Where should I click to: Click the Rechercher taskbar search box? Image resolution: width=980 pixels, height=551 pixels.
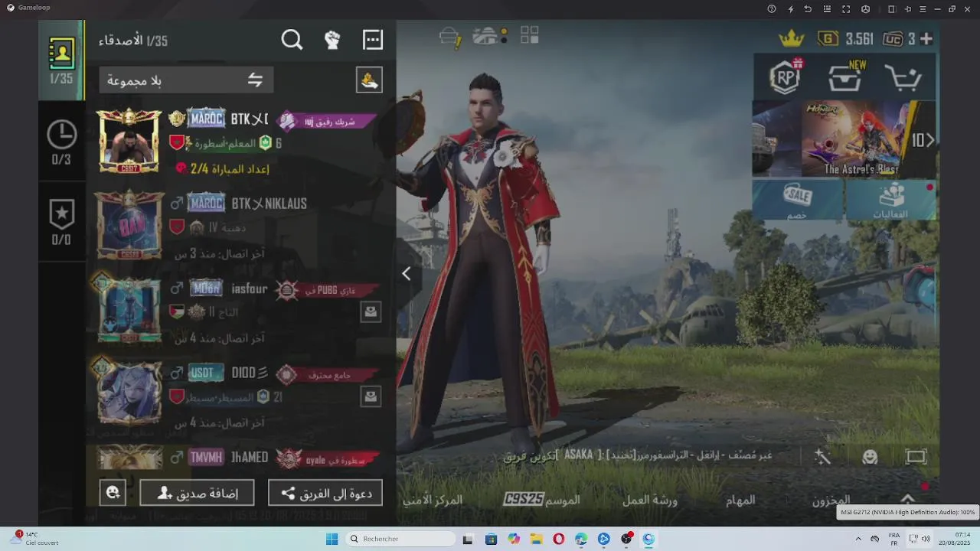click(x=400, y=540)
